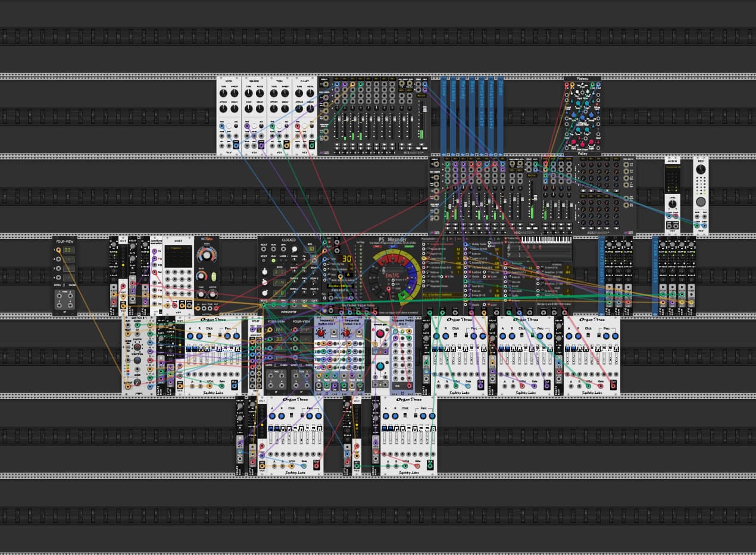Click the large record button on REC module
The image size is (756, 555).
pyautogui.click(x=701, y=202)
